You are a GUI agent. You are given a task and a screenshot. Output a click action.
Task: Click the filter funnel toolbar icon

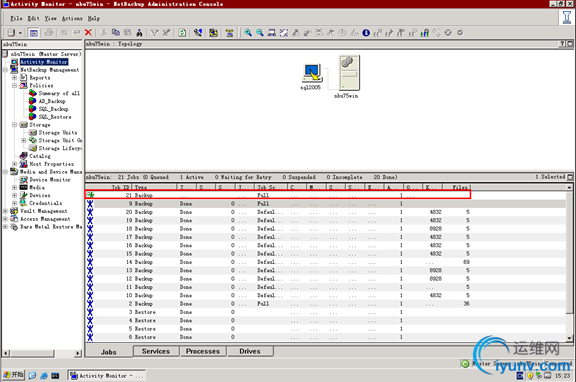pos(154,33)
